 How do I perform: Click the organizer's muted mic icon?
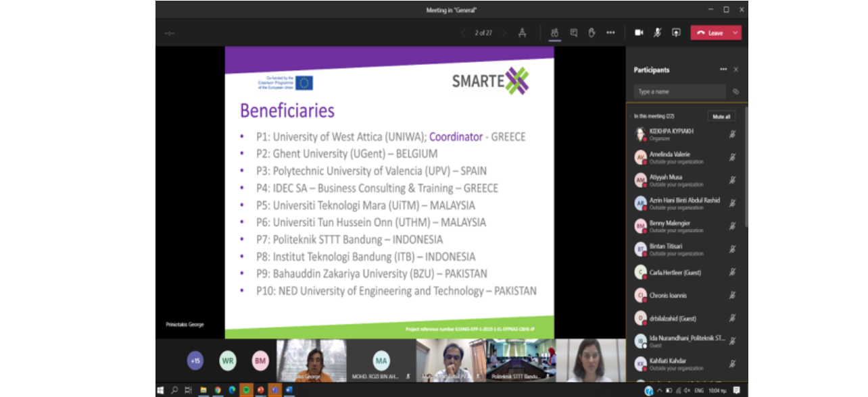(732, 134)
